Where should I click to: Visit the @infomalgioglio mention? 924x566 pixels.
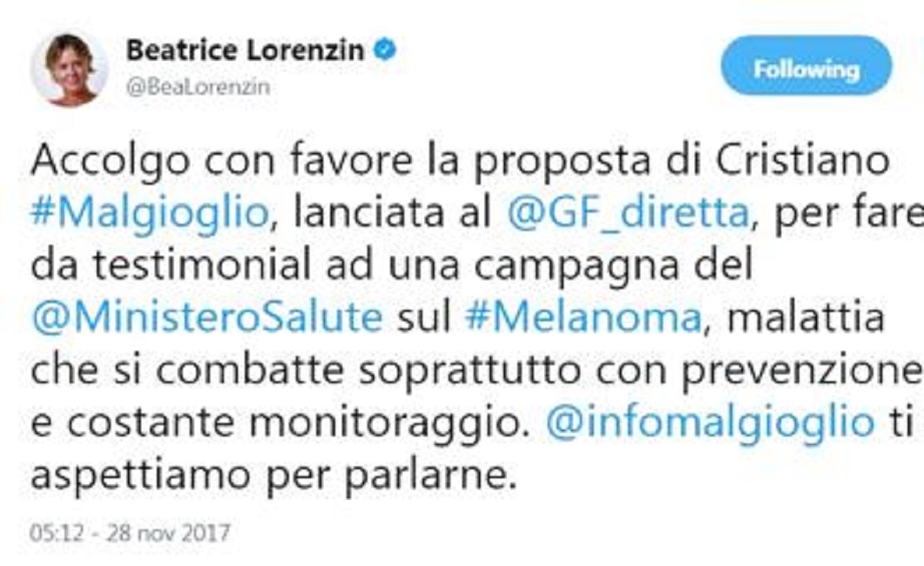tap(710, 423)
